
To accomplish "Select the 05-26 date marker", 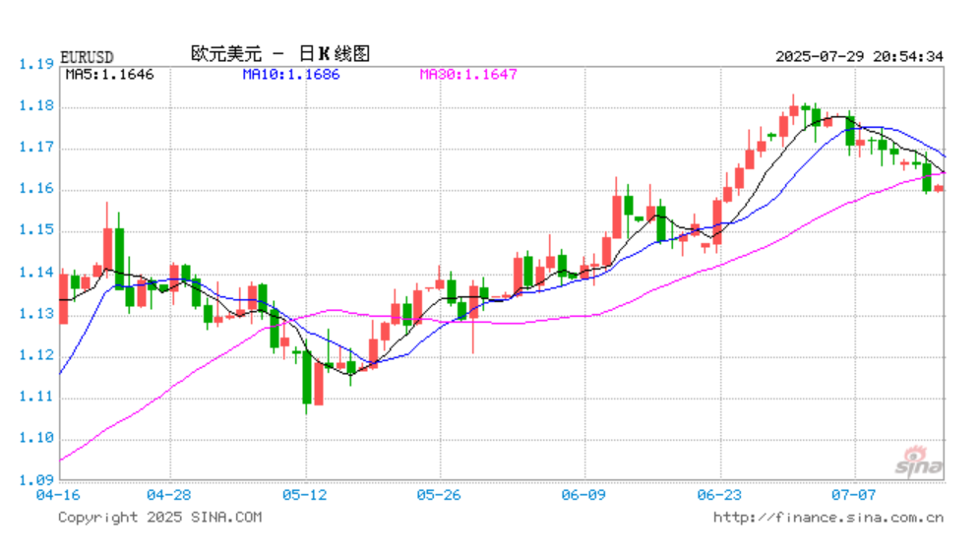I will click(438, 493).
